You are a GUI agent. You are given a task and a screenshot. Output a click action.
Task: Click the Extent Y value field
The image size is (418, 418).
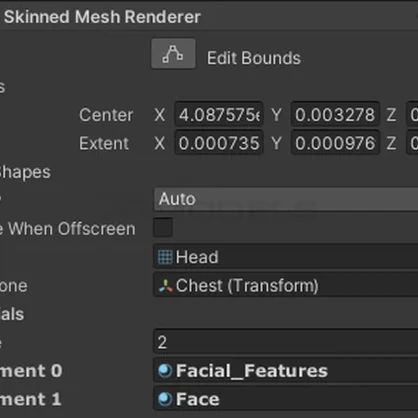click(335, 143)
